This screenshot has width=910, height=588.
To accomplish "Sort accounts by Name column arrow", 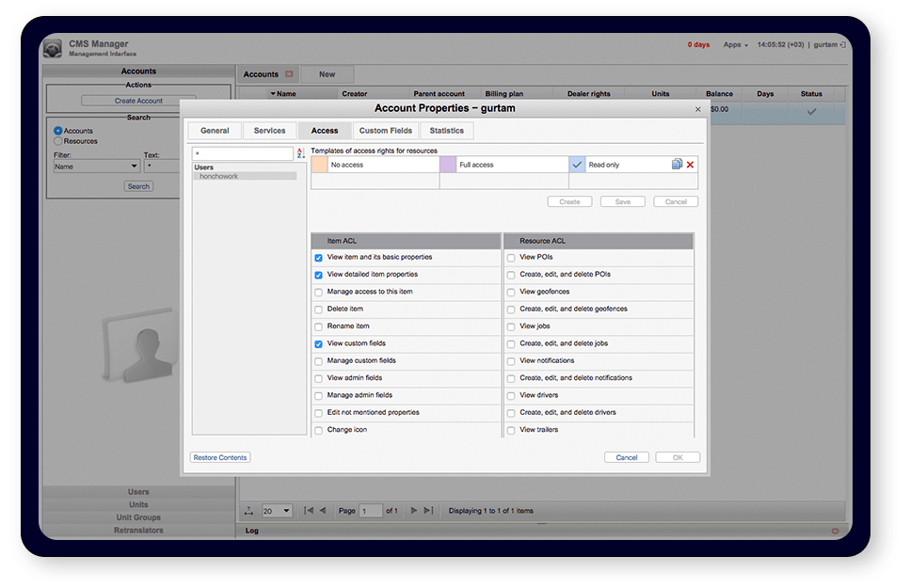I will 273,93.
